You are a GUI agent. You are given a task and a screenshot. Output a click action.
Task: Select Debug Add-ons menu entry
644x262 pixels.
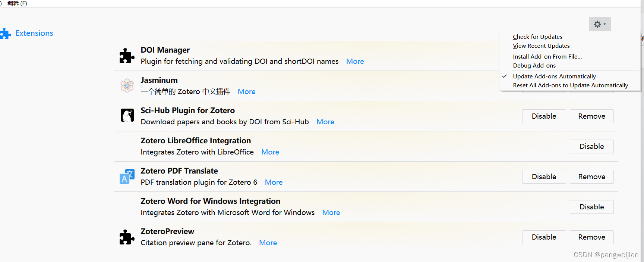pyautogui.click(x=534, y=65)
